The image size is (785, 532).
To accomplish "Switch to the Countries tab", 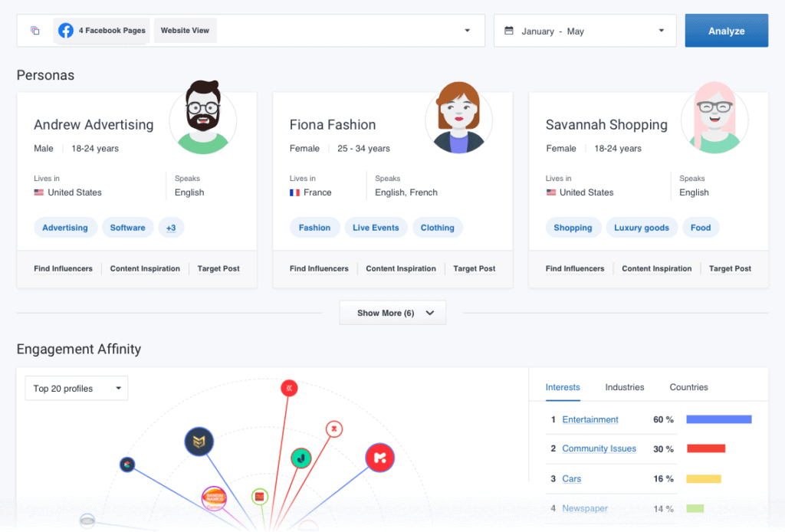I will (x=688, y=387).
